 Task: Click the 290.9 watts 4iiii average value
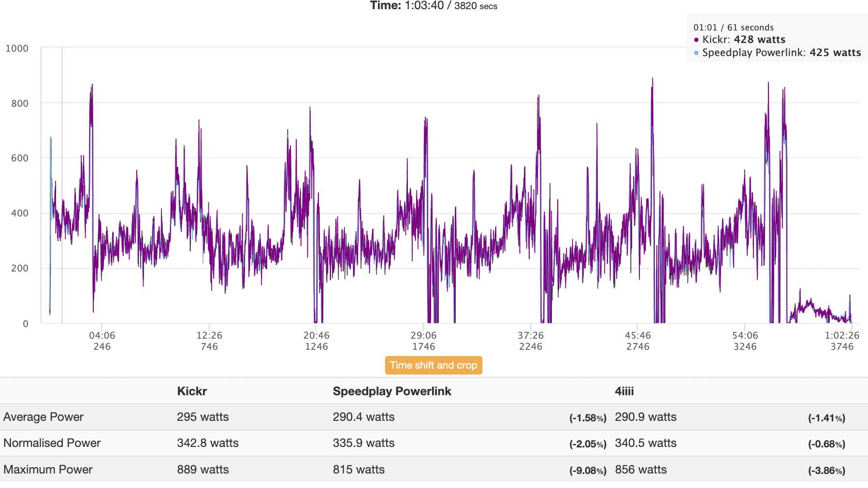[646, 417]
